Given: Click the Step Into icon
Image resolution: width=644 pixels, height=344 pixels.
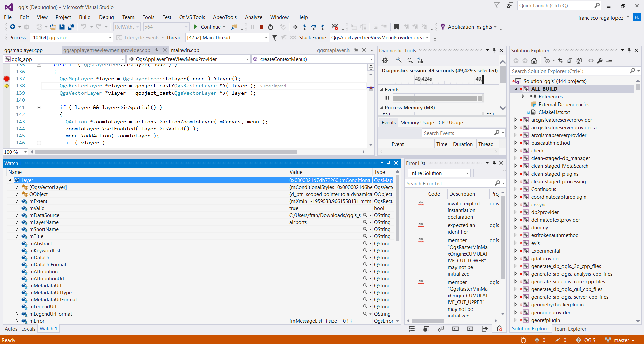Looking at the screenshot, I should click(x=304, y=27).
